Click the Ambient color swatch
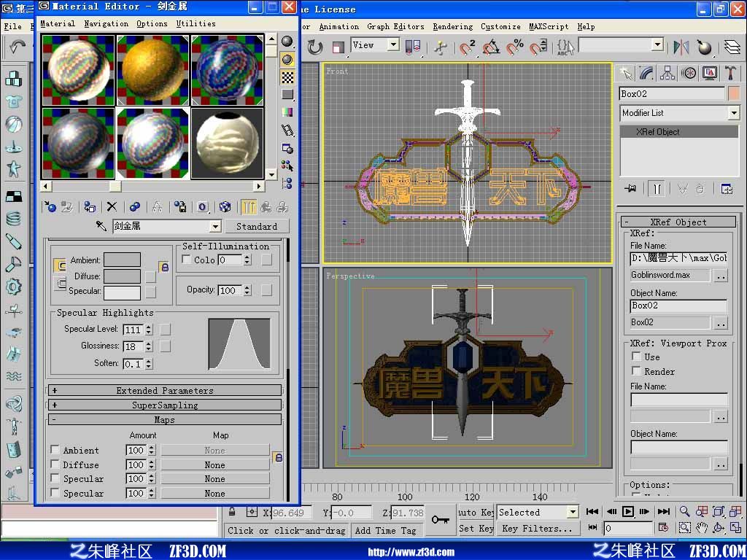Image resolution: width=747 pixels, height=560 pixels. [x=122, y=260]
